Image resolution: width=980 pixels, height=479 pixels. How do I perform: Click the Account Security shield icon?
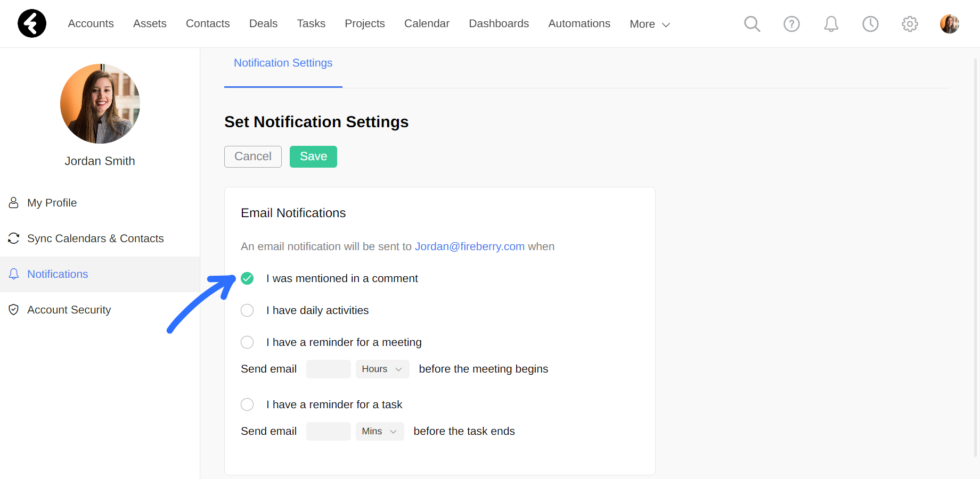coord(14,310)
